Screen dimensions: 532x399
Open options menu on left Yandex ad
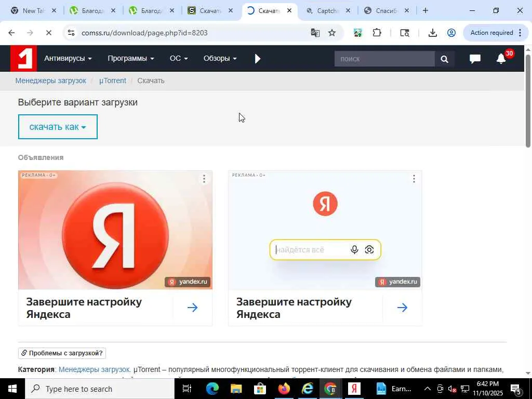click(x=204, y=179)
